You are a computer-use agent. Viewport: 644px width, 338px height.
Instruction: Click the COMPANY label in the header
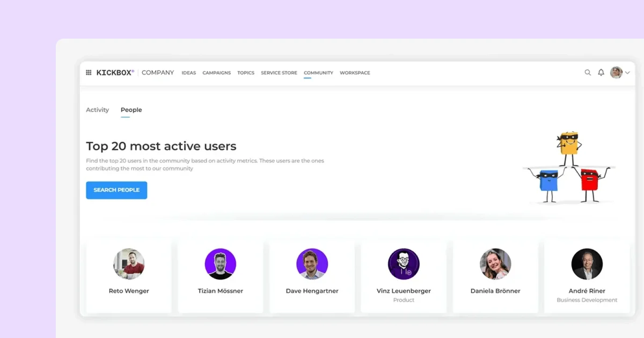(x=157, y=72)
